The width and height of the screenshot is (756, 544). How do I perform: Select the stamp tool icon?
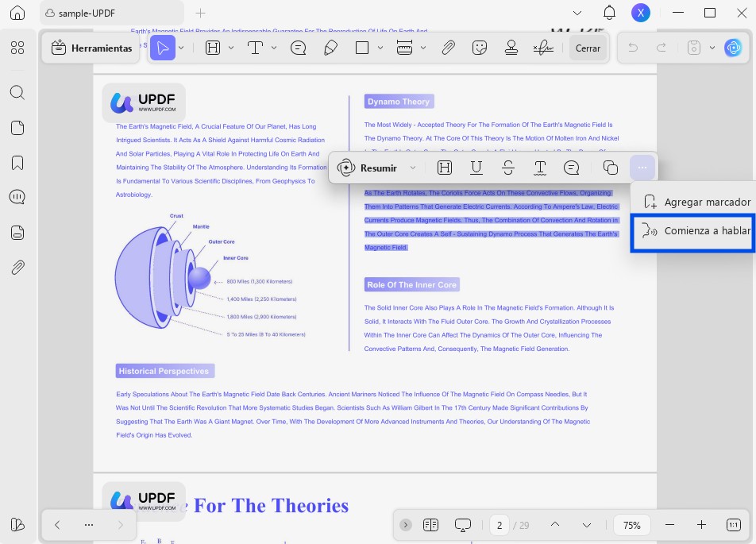(x=511, y=48)
